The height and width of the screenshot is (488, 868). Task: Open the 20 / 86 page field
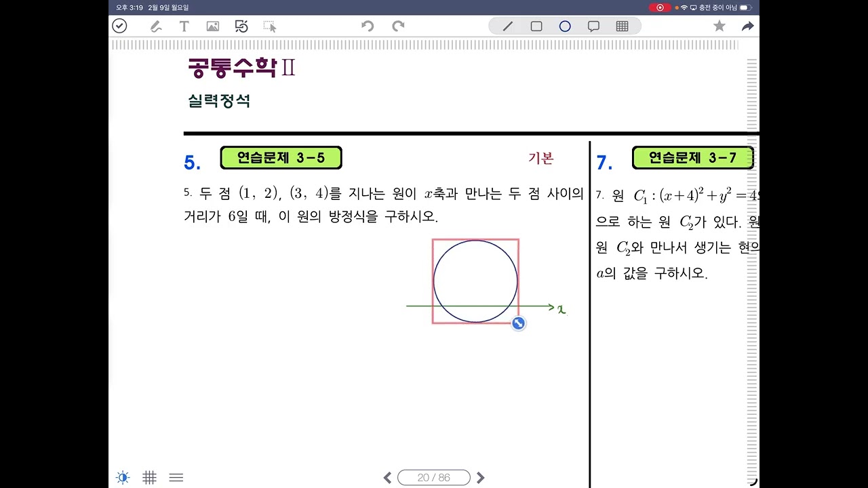click(434, 478)
